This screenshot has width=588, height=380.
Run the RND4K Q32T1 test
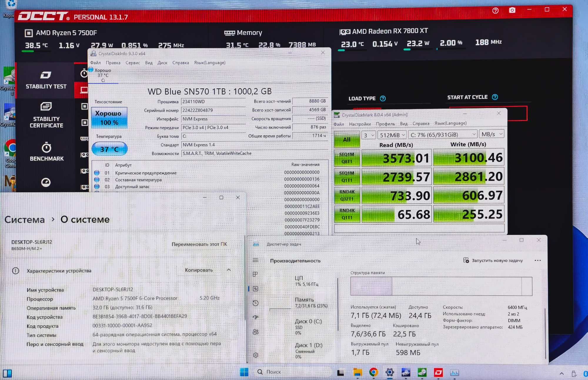(x=347, y=195)
